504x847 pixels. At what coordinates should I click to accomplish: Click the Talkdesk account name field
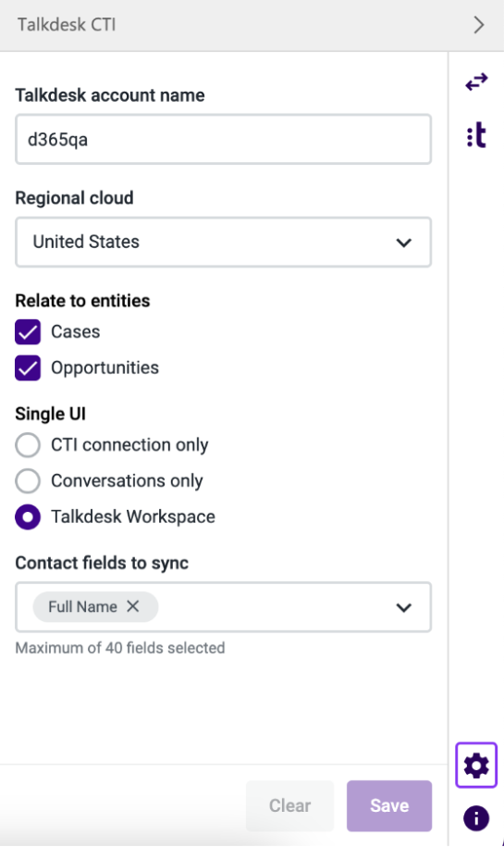click(224, 140)
